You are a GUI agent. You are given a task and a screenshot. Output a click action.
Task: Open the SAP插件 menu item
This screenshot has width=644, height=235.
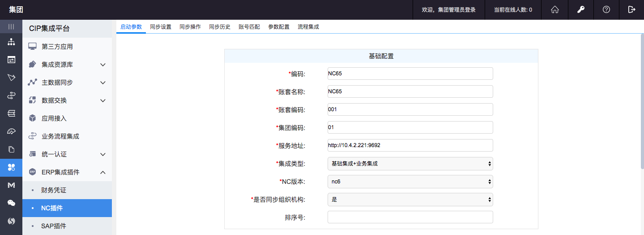tap(54, 226)
